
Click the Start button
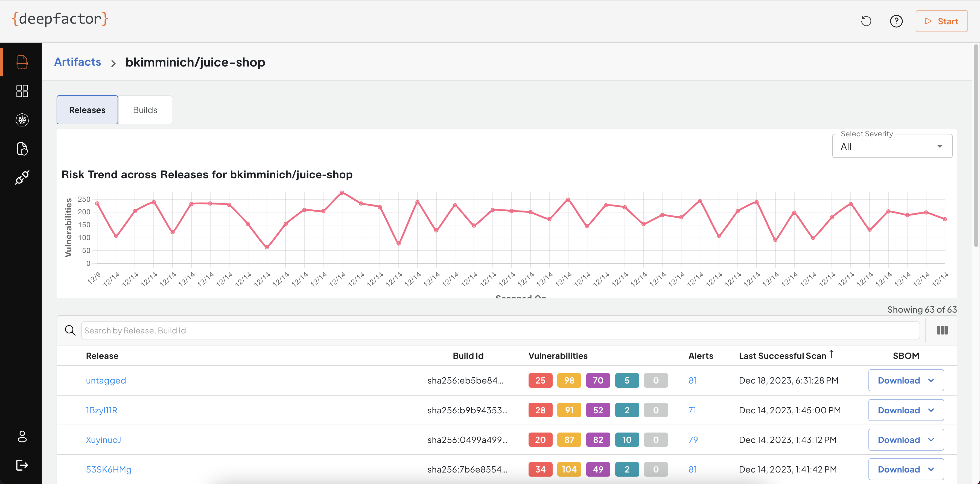click(x=941, y=21)
